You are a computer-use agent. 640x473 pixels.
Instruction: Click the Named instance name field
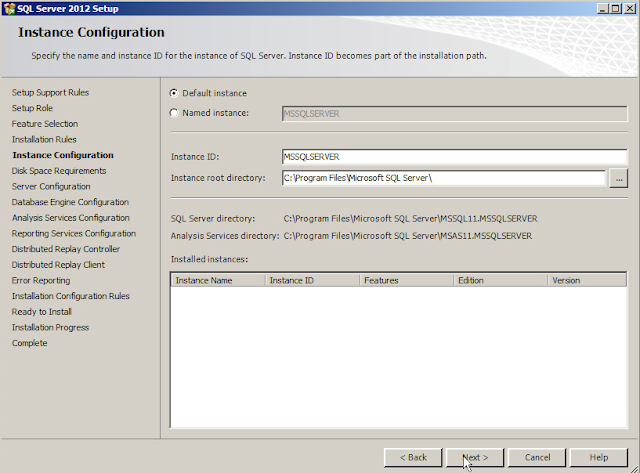454,113
